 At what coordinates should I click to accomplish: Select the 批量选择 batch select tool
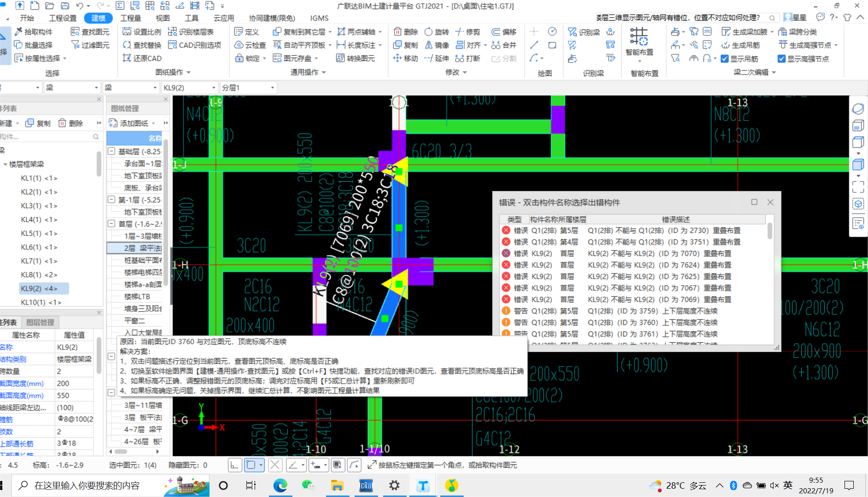[34, 45]
